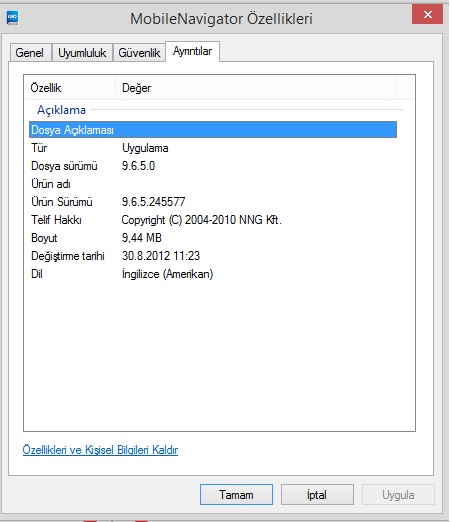The height and width of the screenshot is (522, 452).
Task: Click the Değer column header
Action: tap(256, 88)
